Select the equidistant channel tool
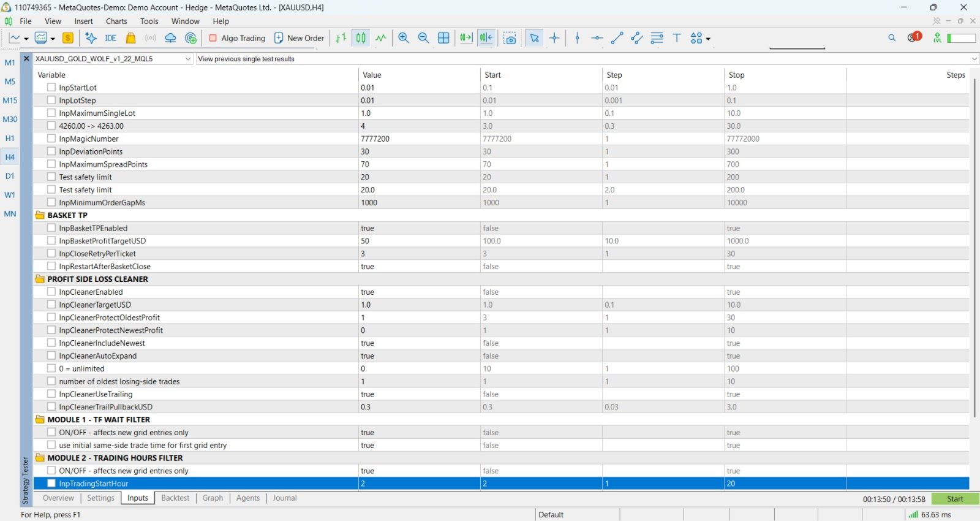The width and height of the screenshot is (980, 521). pyautogui.click(x=637, y=38)
